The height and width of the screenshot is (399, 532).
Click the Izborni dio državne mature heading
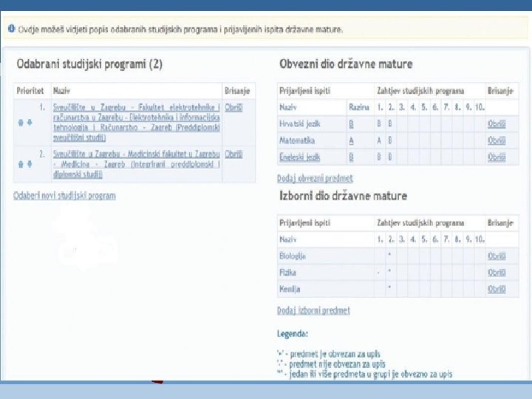(343, 196)
